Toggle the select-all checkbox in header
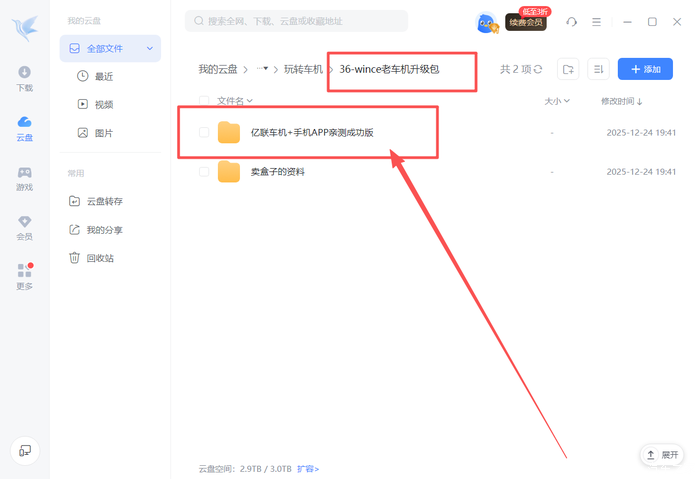 pyautogui.click(x=204, y=101)
